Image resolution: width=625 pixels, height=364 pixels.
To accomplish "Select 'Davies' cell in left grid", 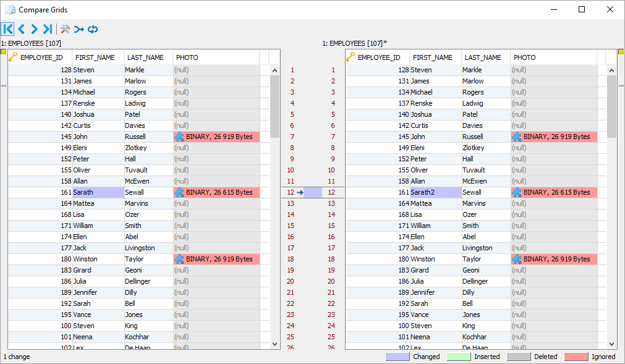I will 148,125.
